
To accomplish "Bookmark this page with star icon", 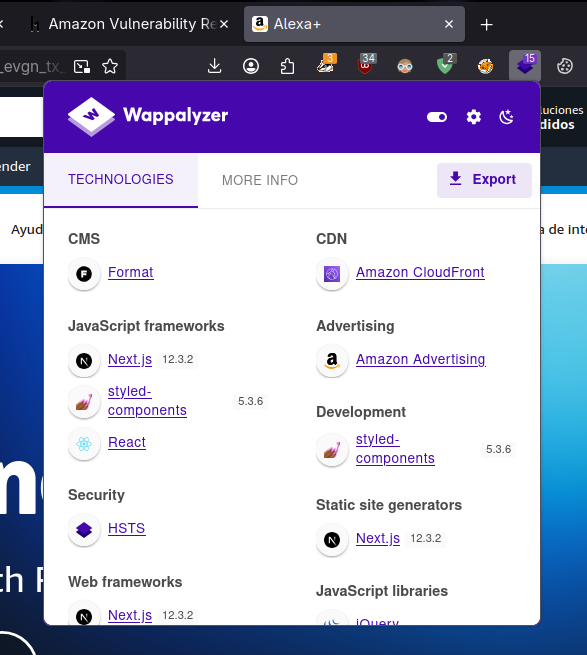I will click(110, 66).
